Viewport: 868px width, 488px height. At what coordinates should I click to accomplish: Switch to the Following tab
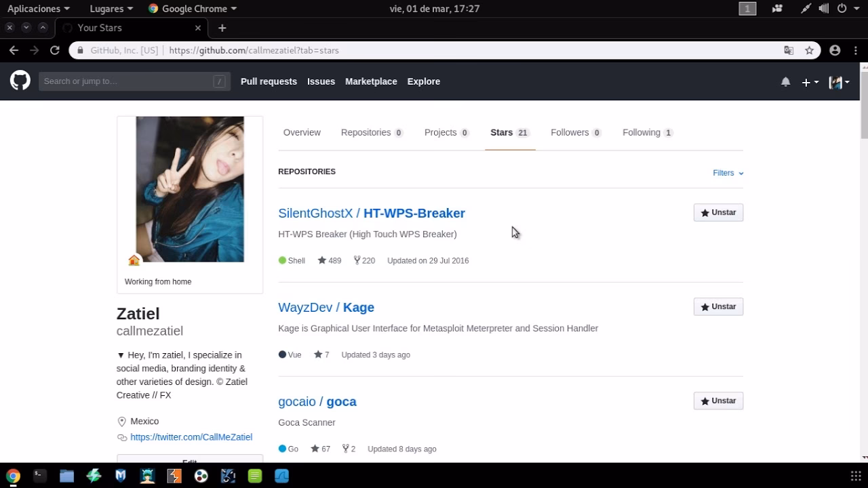tap(648, 132)
